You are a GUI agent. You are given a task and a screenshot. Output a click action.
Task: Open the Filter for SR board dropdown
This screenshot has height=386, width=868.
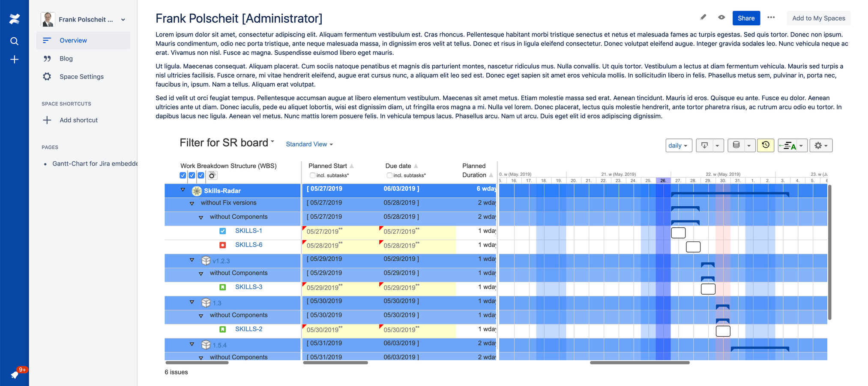click(x=227, y=143)
